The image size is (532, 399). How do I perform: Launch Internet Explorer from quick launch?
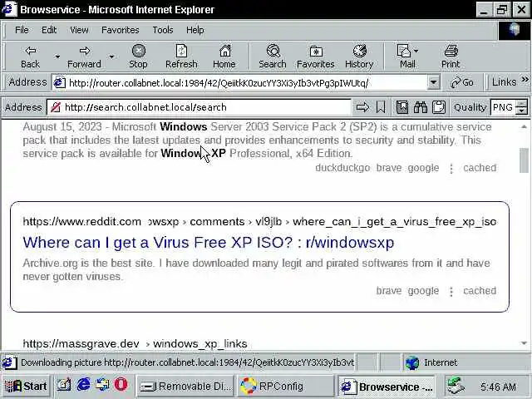tap(83, 385)
